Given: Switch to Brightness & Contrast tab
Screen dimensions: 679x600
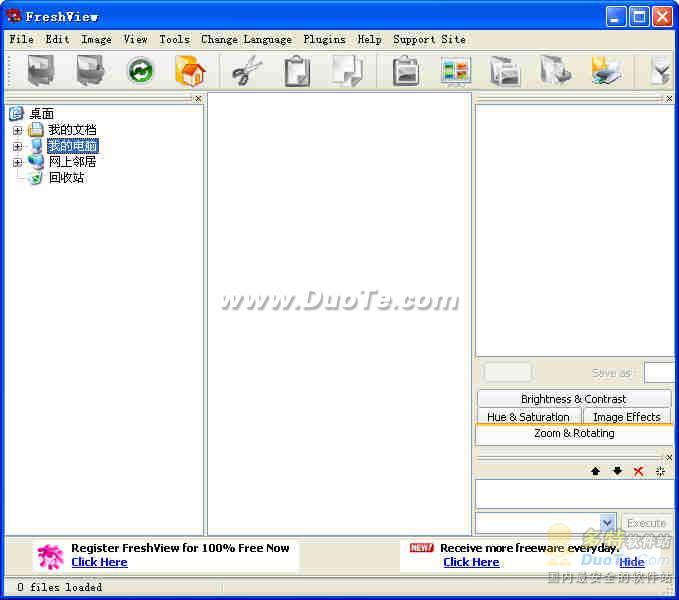Looking at the screenshot, I should 574,399.
